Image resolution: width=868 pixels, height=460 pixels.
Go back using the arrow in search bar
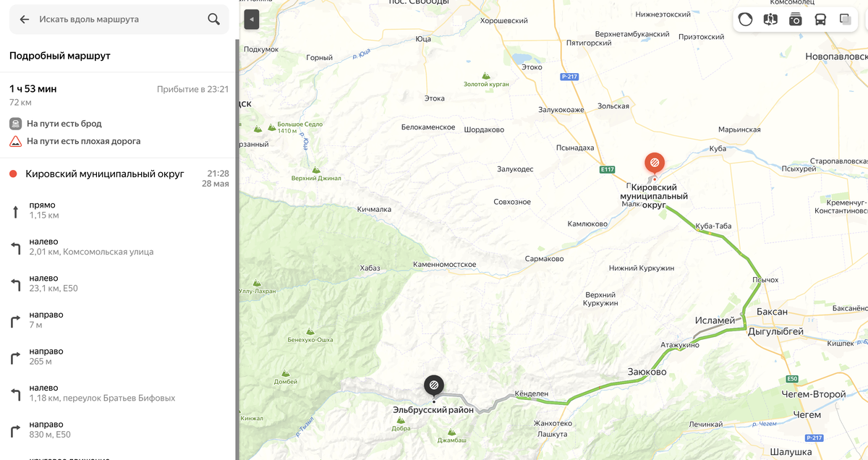[25, 20]
